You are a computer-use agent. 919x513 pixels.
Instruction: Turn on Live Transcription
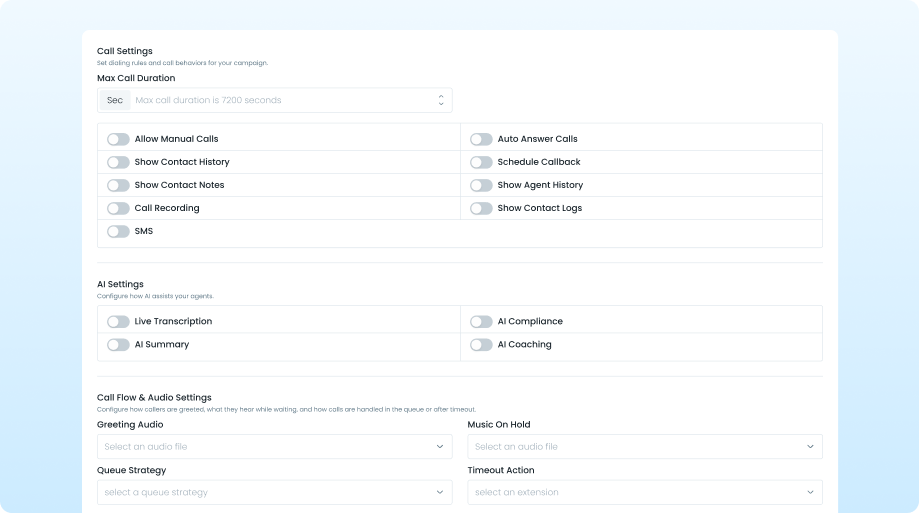[118, 322]
